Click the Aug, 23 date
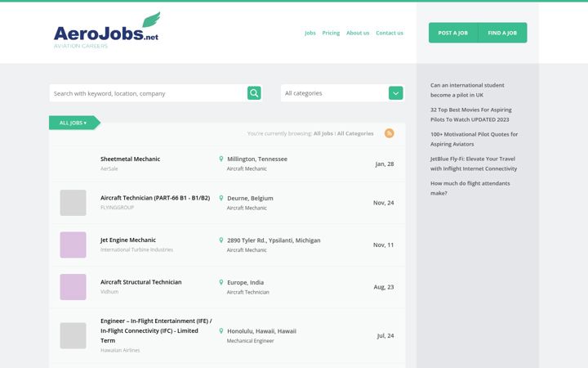 (x=384, y=287)
